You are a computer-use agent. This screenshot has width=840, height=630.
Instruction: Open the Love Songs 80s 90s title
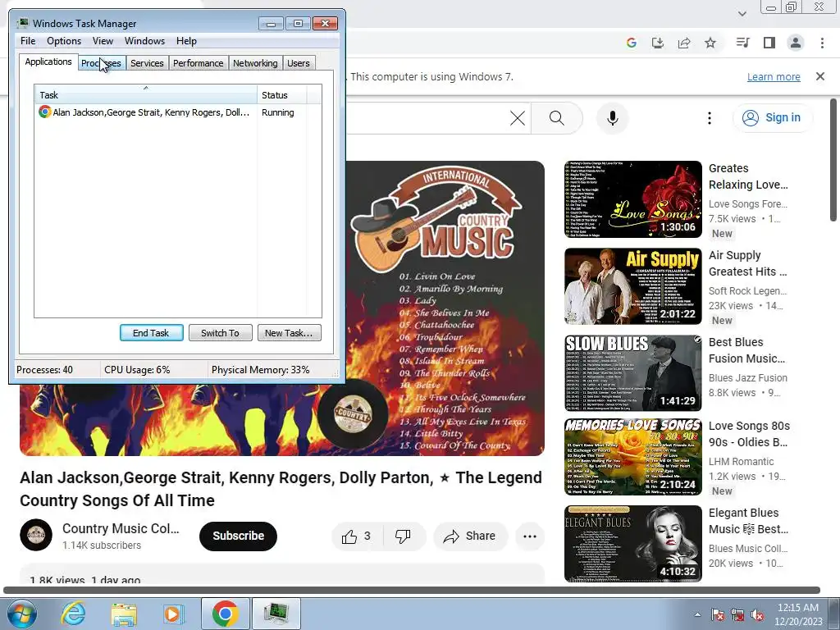749,434
